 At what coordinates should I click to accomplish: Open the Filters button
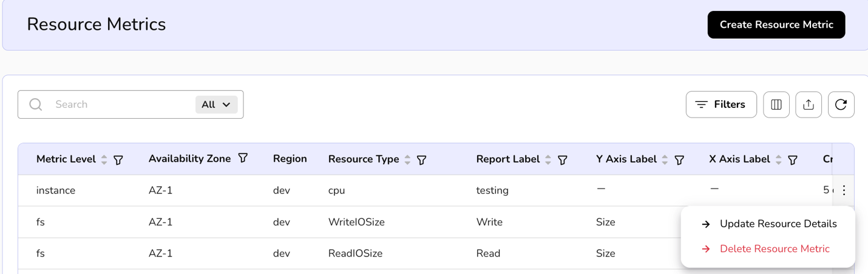click(721, 105)
